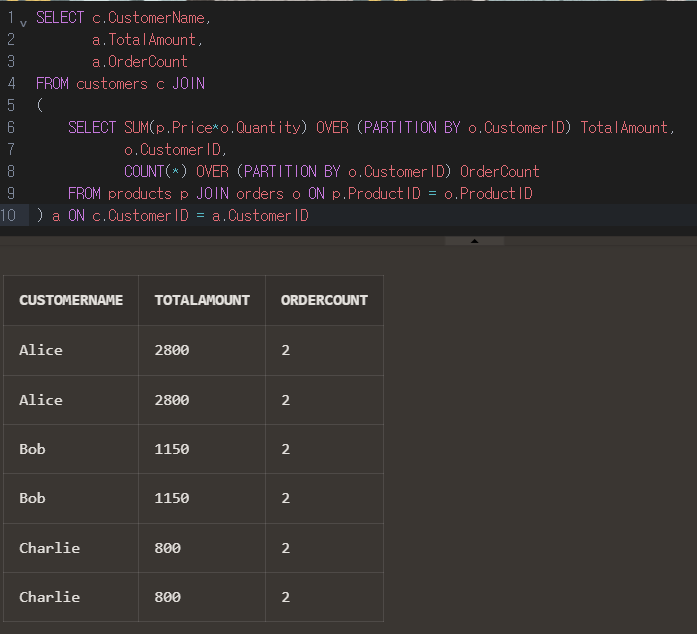Click the order count 2 in last Charlie row
This screenshot has width=697, height=634.
tap(285, 597)
